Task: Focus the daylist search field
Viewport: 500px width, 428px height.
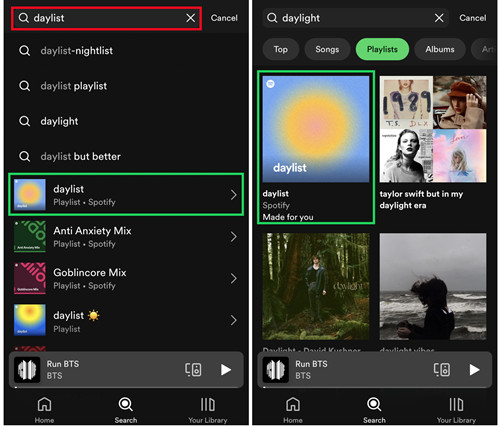Action: 106,18
